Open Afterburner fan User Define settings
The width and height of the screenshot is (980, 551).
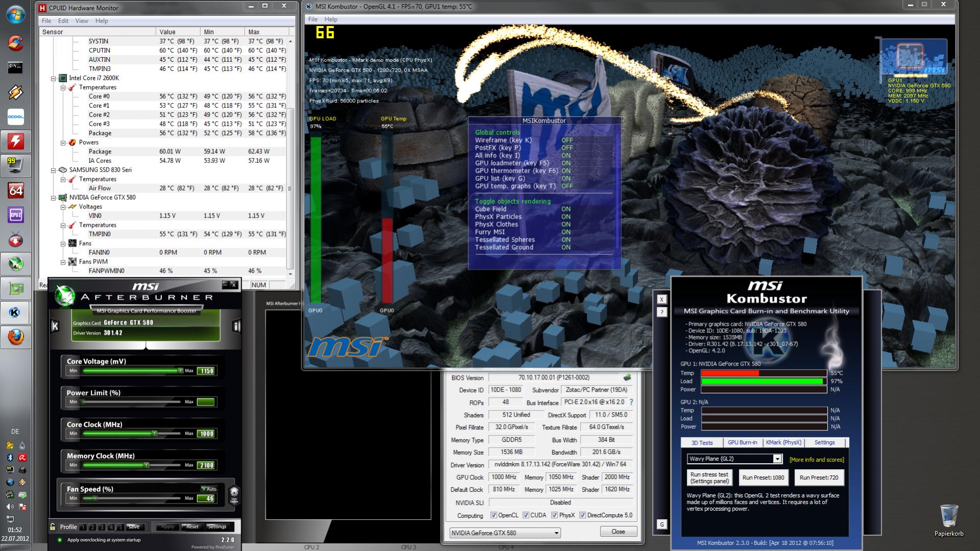pyautogui.click(x=234, y=494)
